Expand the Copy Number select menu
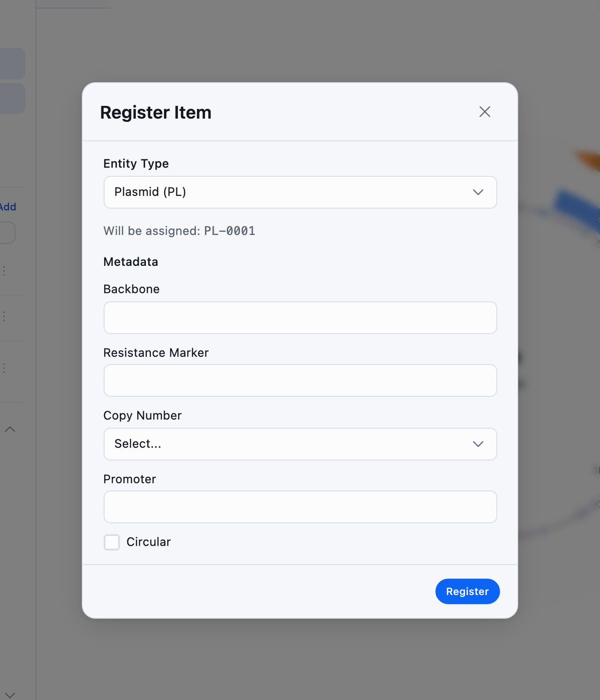This screenshot has width=600, height=700. [300, 444]
